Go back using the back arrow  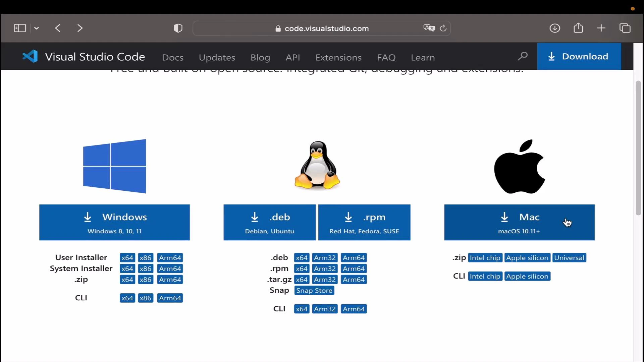pos(58,28)
